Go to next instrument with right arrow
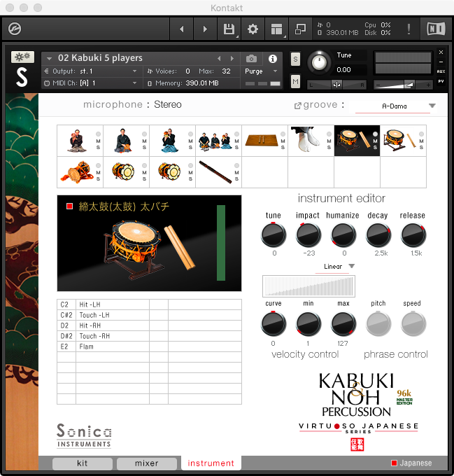Viewport: 454px width, 476px height. point(205,29)
